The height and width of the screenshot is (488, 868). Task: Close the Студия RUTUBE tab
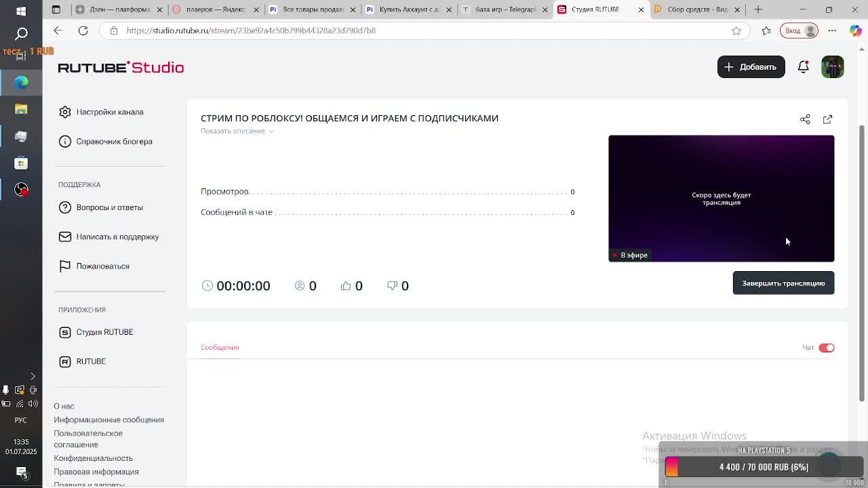(x=641, y=9)
